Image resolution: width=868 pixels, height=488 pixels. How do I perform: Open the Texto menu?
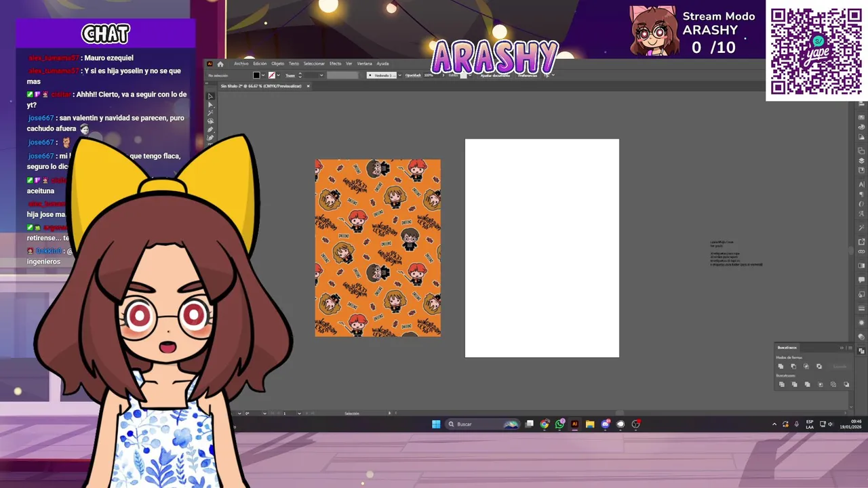click(x=294, y=64)
